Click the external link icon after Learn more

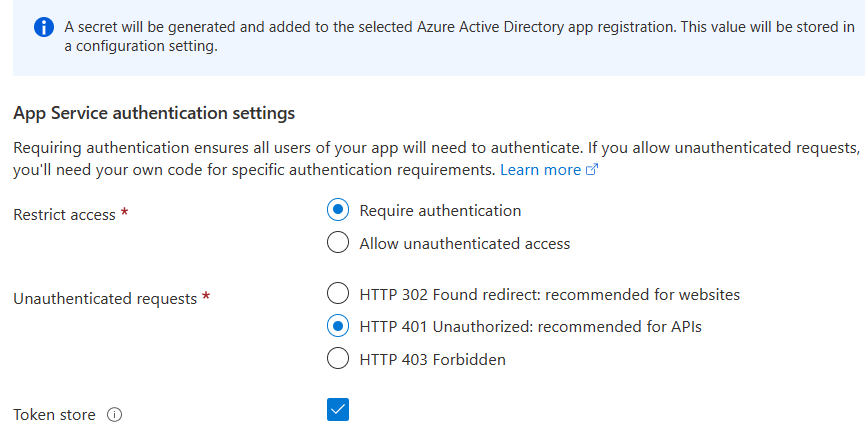point(591,170)
